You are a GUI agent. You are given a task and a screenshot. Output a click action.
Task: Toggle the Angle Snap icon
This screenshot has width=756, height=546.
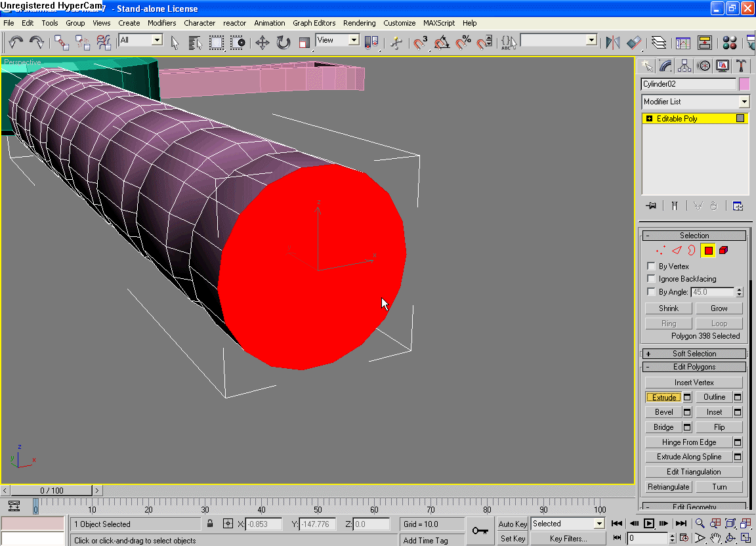coord(442,43)
